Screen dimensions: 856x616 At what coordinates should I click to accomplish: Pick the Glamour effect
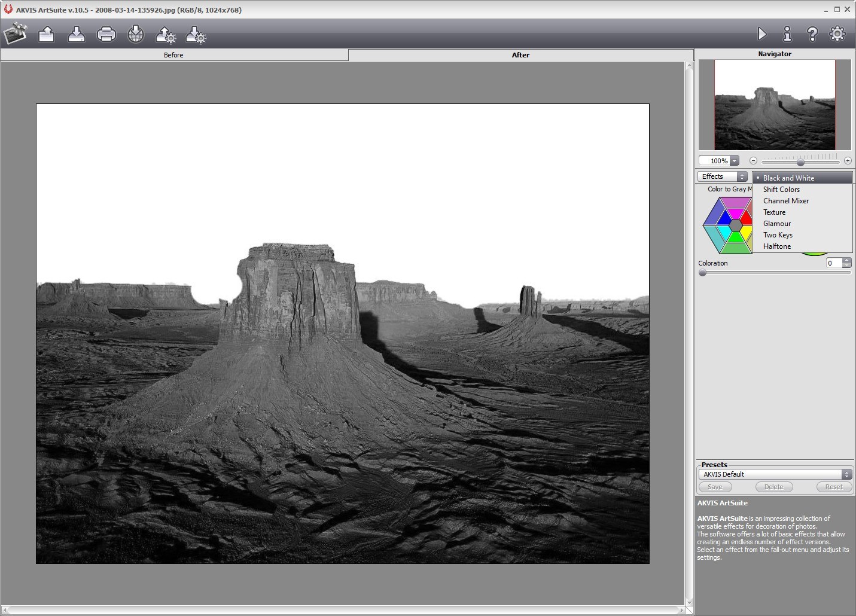pyautogui.click(x=802, y=224)
